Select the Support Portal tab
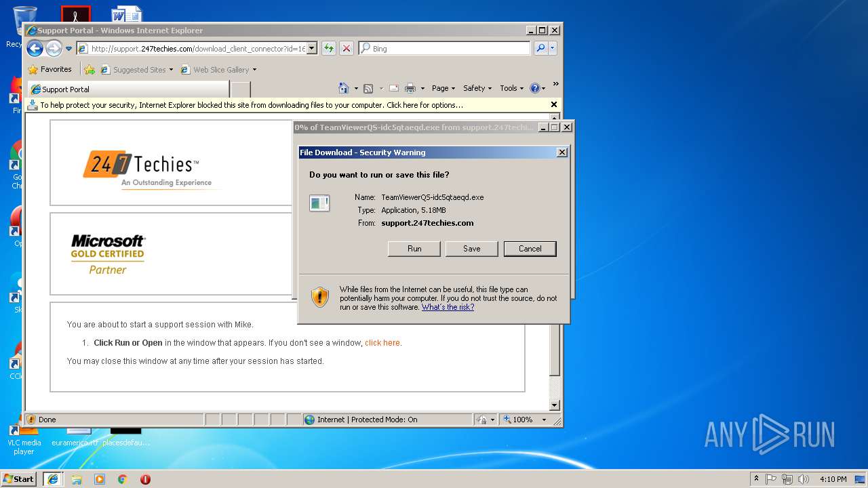 tap(127, 89)
